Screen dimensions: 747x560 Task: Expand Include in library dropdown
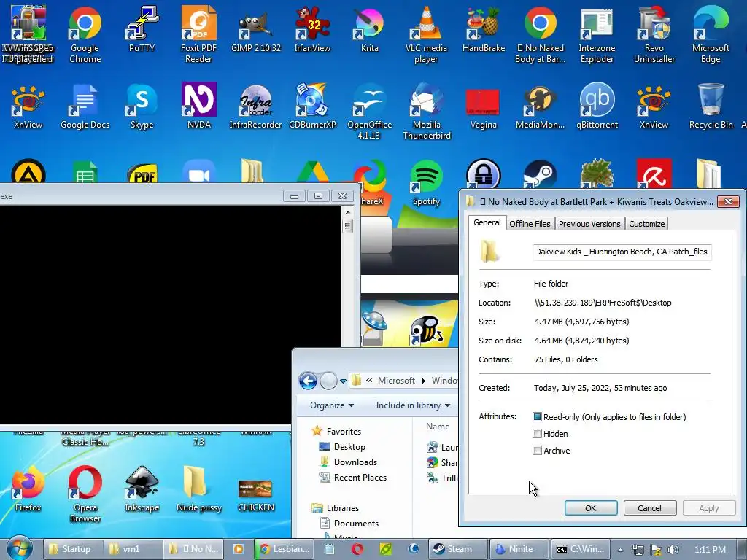point(413,405)
